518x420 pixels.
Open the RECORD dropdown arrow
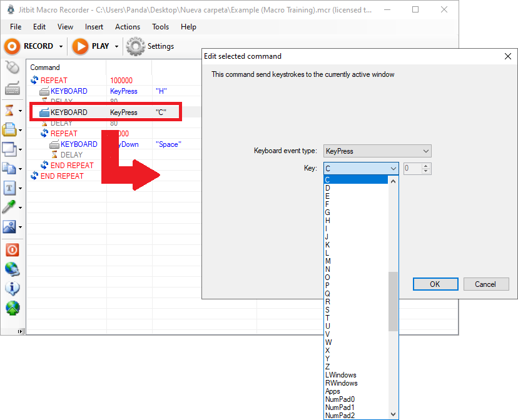tap(61, 46)
